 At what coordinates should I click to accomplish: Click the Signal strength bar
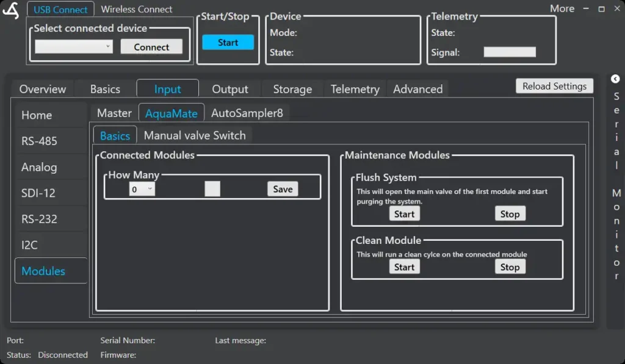pos(510,52)
